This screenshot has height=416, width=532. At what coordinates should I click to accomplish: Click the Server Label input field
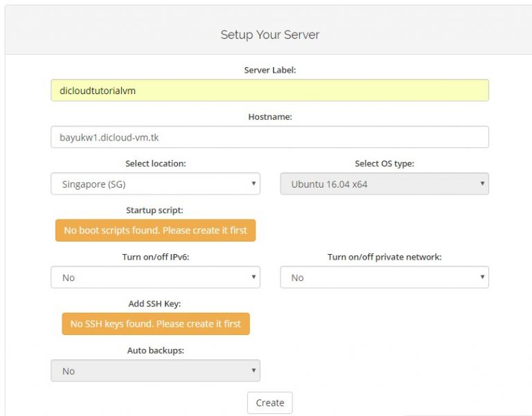(x=269, y=90)
